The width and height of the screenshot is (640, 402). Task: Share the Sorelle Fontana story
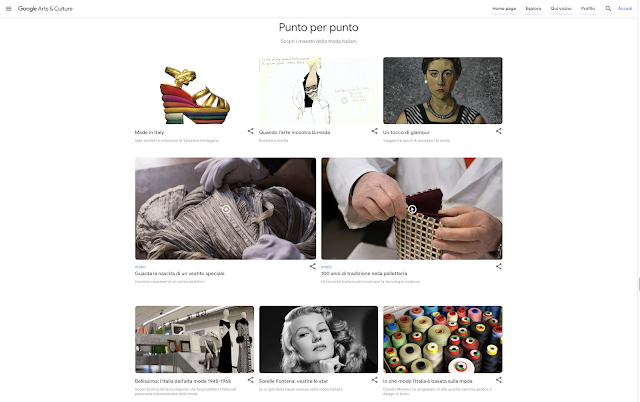[x=374, y=380]
